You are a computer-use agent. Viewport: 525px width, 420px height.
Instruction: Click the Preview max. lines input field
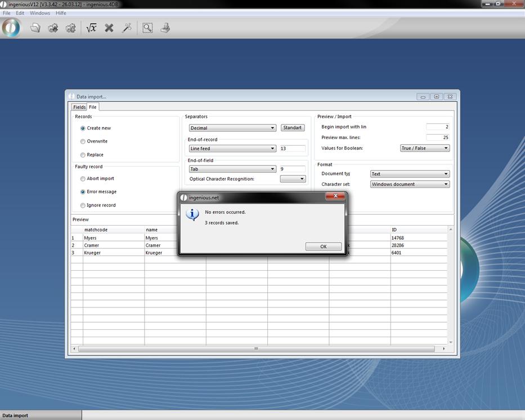tap(438, 137)
